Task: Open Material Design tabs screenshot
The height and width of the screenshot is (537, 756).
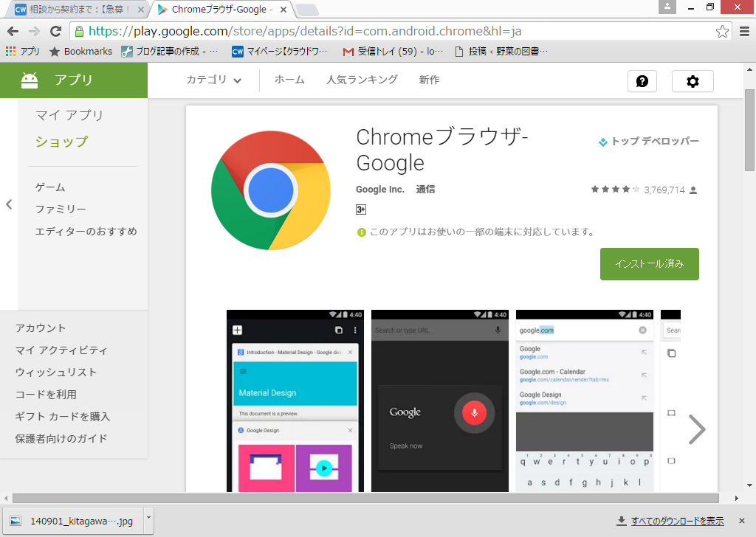Action: (295, 401)
